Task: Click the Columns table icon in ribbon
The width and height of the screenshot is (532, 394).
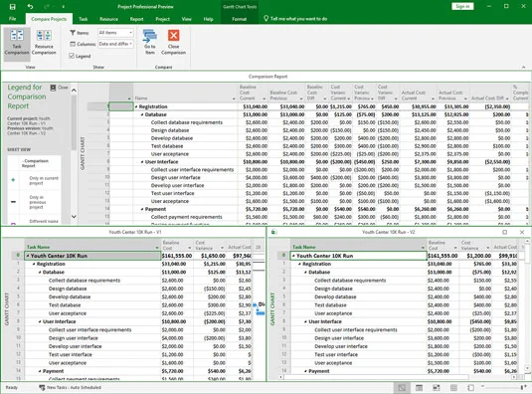Action: click(x=73, y=44)
